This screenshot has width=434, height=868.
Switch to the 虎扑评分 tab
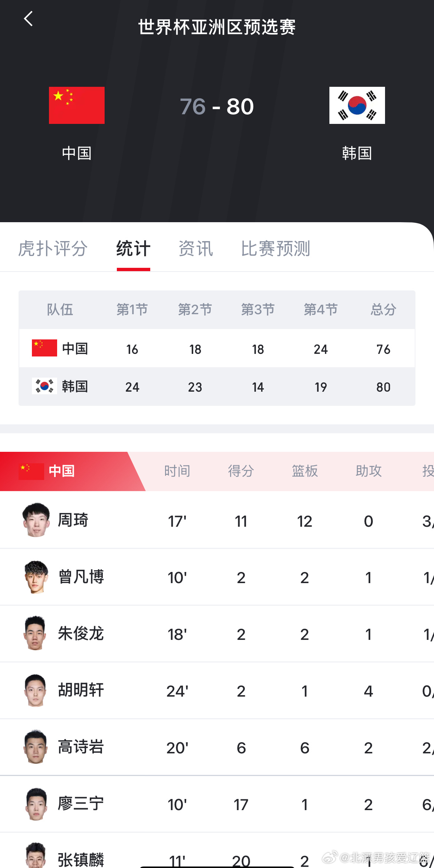pos(52,248)
